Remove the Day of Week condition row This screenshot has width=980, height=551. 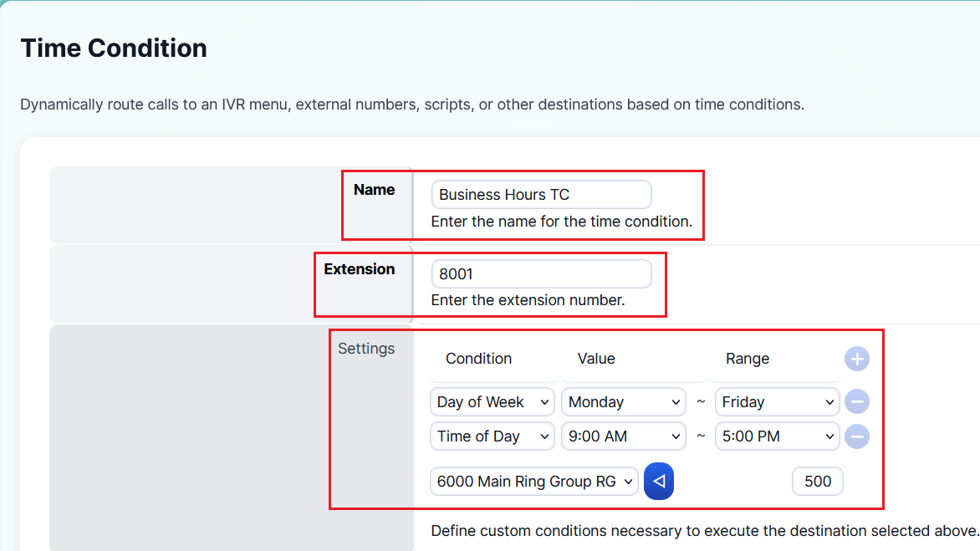point(856,402)
